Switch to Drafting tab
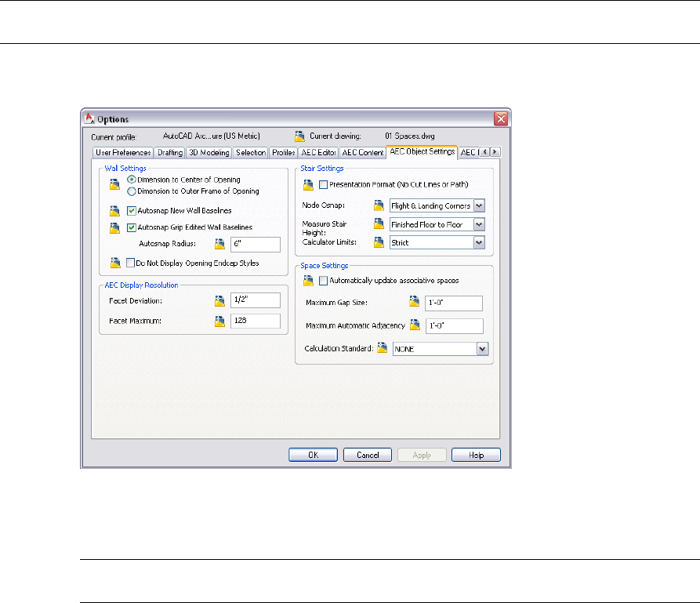 point(169,153)
